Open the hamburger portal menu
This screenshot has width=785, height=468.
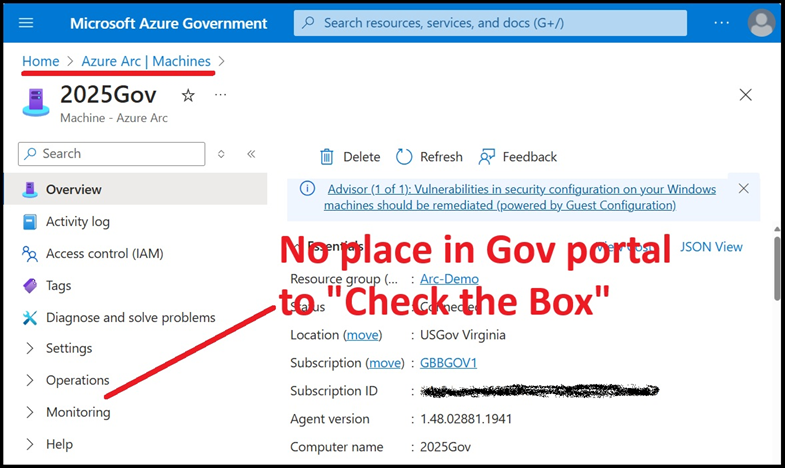[26, 22]
